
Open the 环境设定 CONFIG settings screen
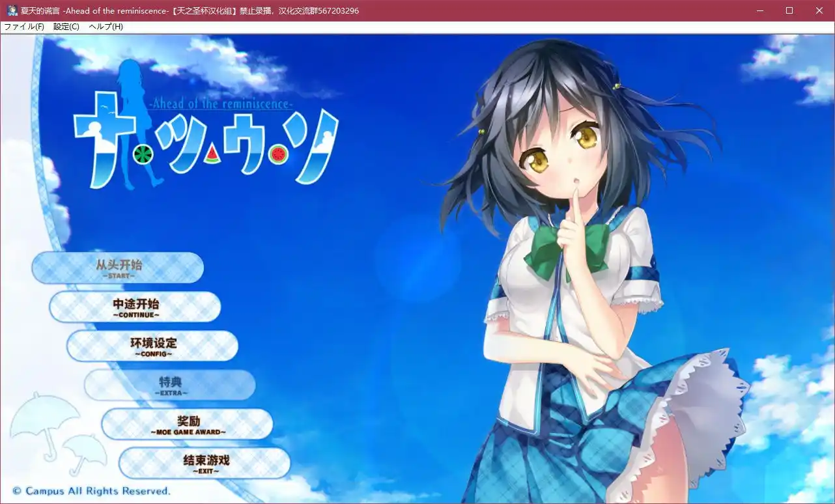click(x=152, y=346)
